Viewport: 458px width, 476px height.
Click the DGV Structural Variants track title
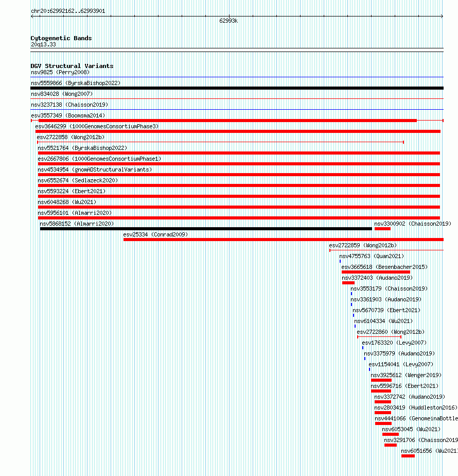click(72, 66)
